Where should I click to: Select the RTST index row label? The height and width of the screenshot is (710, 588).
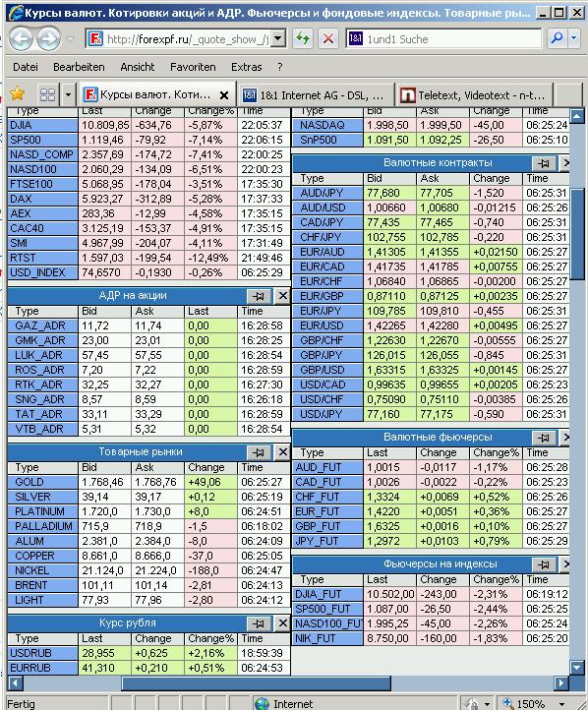[x=42, y=258]
